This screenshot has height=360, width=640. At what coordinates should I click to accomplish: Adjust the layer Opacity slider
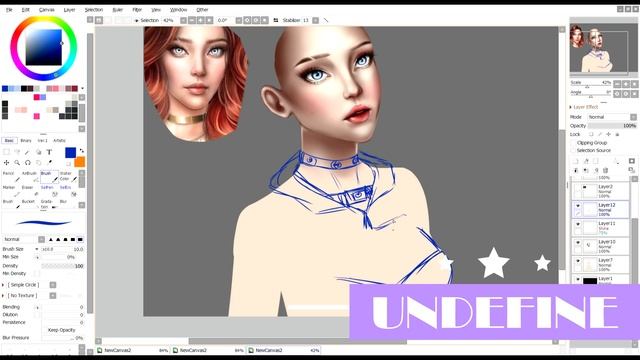pos(612,126)
